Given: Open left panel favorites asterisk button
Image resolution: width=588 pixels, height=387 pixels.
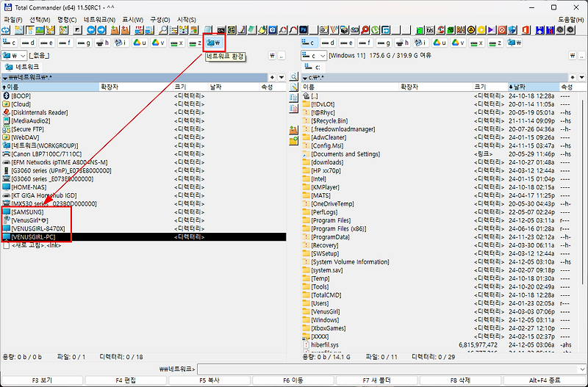Looking at the screenshot, I should click(273, 78).
